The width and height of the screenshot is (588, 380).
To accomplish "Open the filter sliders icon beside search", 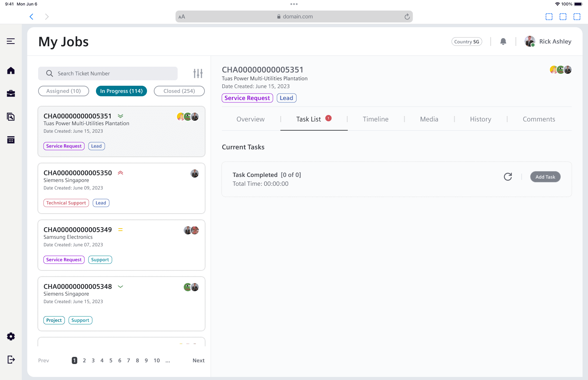I will coord(198,73).
